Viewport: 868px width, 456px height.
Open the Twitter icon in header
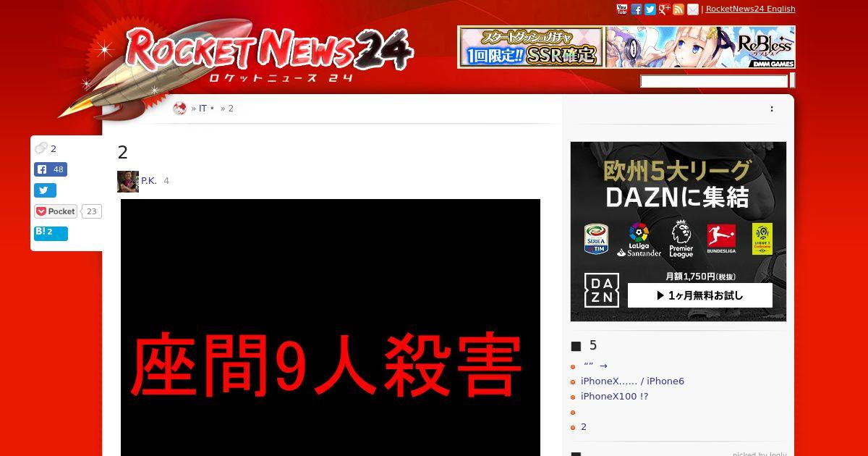[650, 9]
